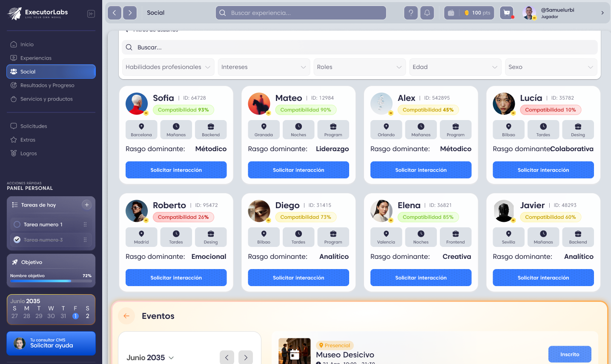Click the Nombre objetivo progress bar
611x364 pixels.
51,281
